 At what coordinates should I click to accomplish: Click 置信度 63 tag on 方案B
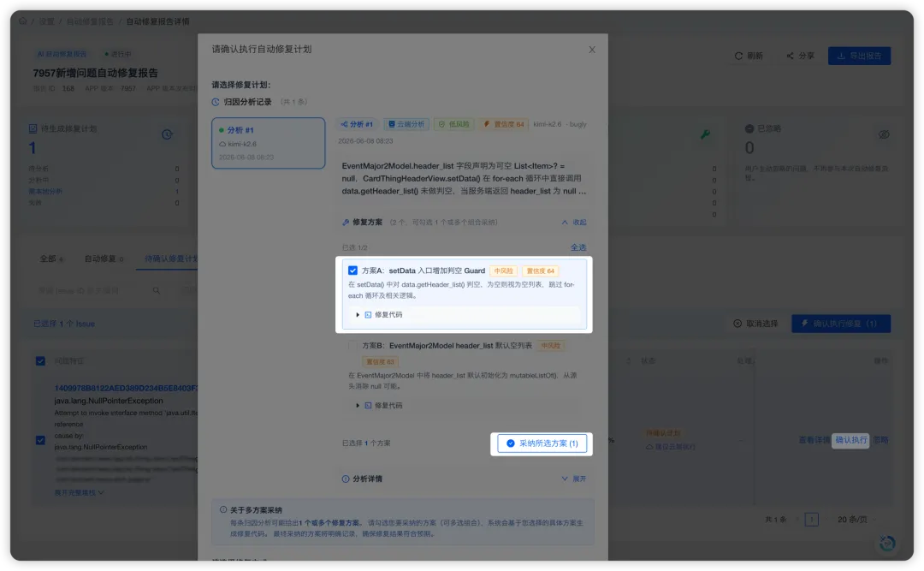pos(380,361)
